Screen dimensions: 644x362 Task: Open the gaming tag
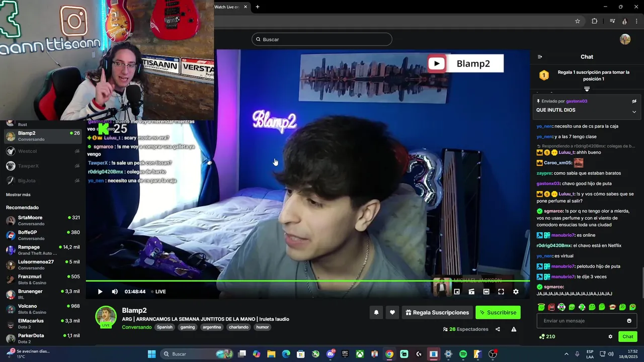pos(188,327)
